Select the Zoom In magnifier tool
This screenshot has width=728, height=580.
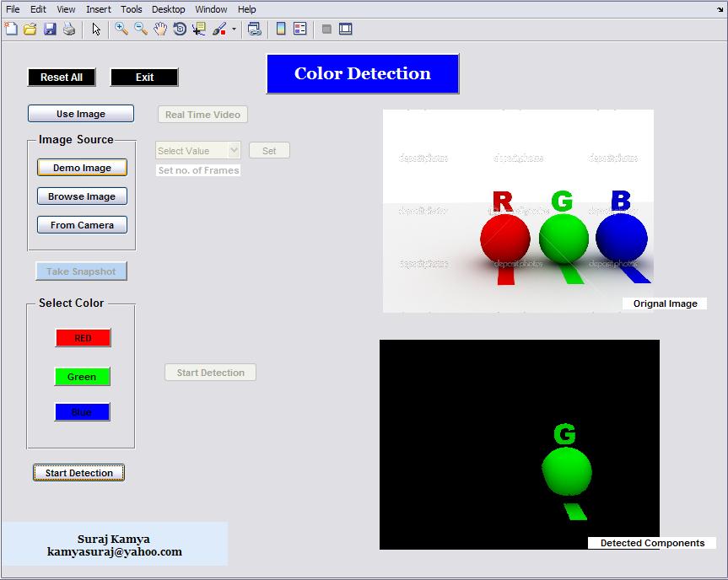pos(121,29)
